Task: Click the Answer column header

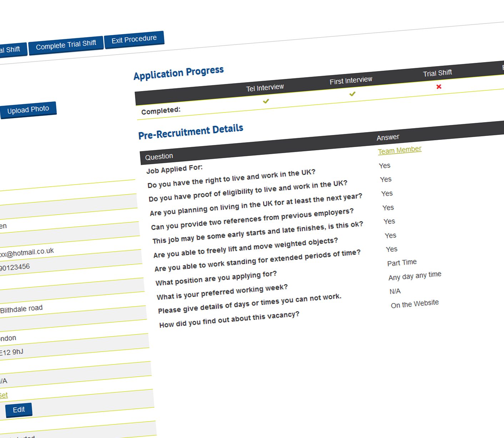Action: coord(388,137)
